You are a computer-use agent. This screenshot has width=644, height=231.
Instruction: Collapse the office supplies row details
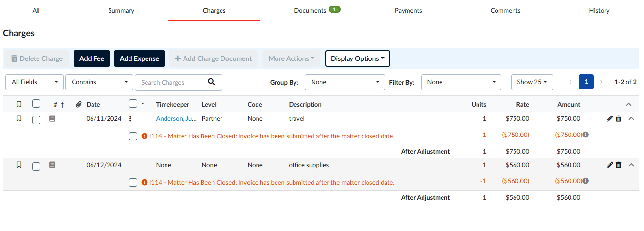pos(631,165)
